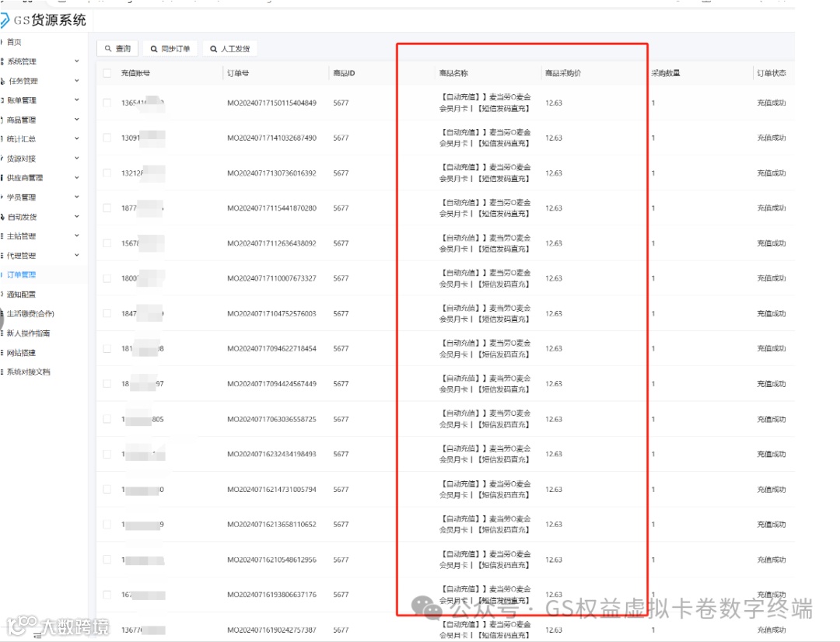840x642 pixels.
Task: Go to 首页 in the sidebar
Action: tap(14, 42)
